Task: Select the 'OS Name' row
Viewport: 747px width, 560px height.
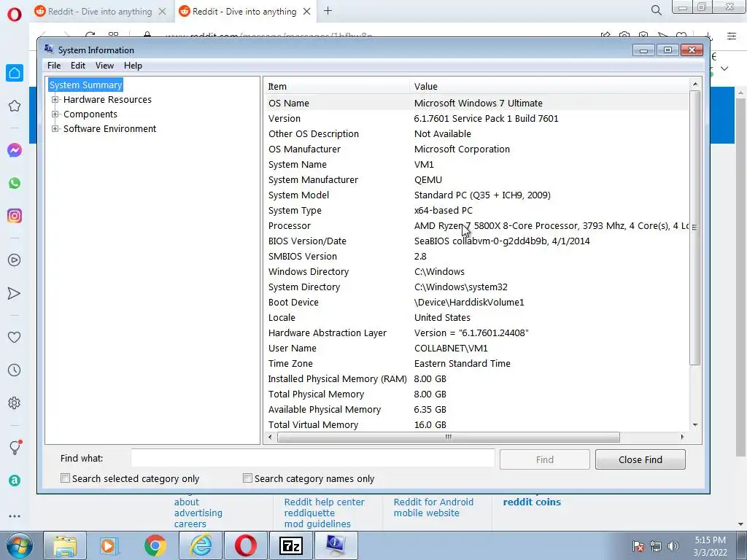Action: point(476,103)
